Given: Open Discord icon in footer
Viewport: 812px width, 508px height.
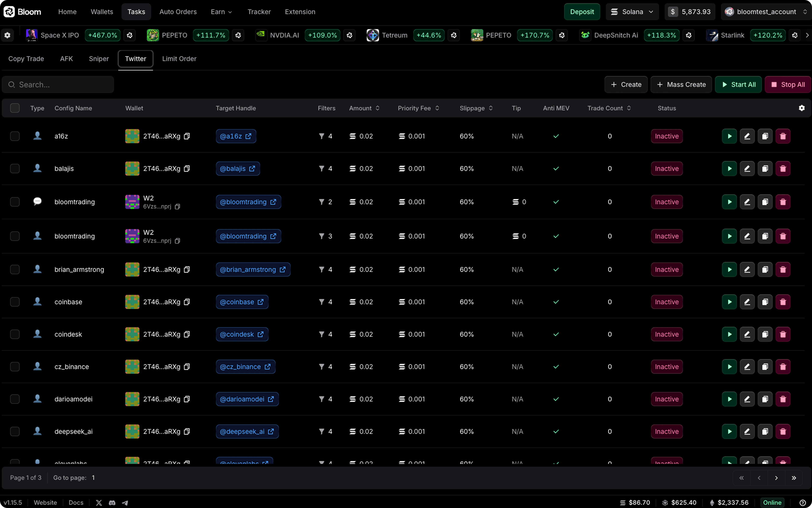Looking at the screenshot, I should click(112, 503).
